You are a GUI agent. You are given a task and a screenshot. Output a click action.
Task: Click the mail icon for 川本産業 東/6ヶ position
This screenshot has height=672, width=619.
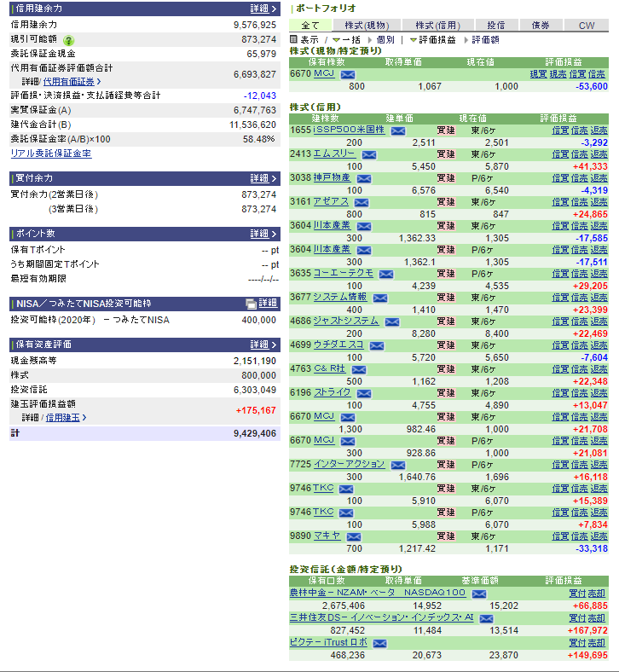(x=364, y=227)
